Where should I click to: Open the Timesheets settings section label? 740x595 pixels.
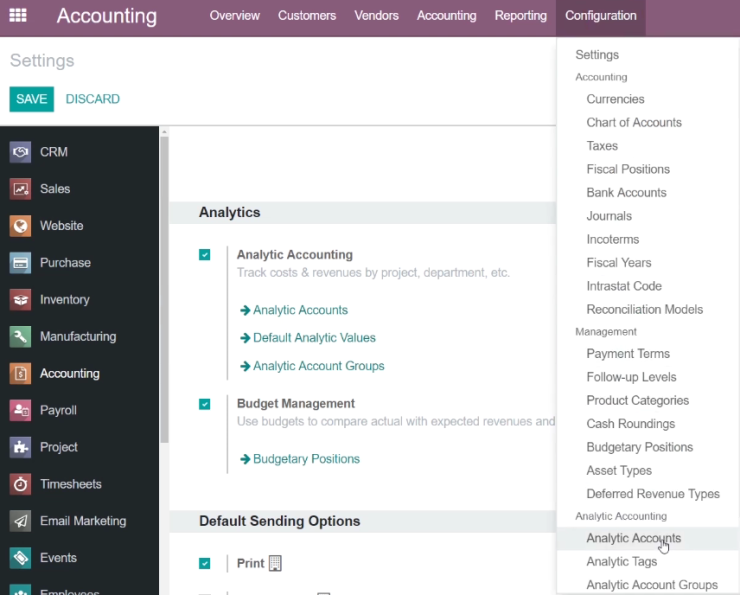click(x=71, y=484)
